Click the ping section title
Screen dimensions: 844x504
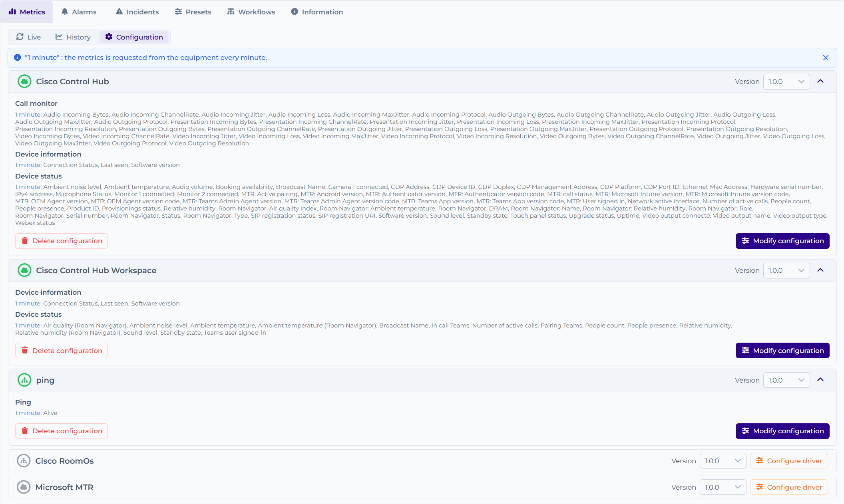tap(45, 381)
